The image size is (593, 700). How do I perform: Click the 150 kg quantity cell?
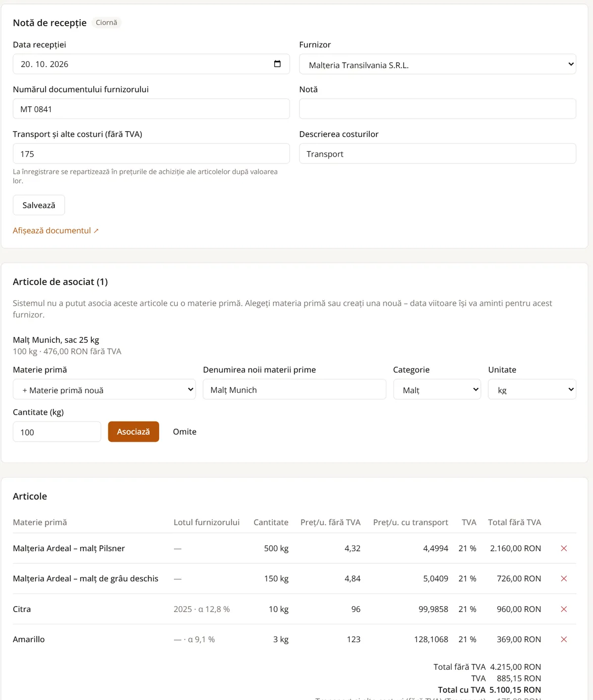coord(276,578)
